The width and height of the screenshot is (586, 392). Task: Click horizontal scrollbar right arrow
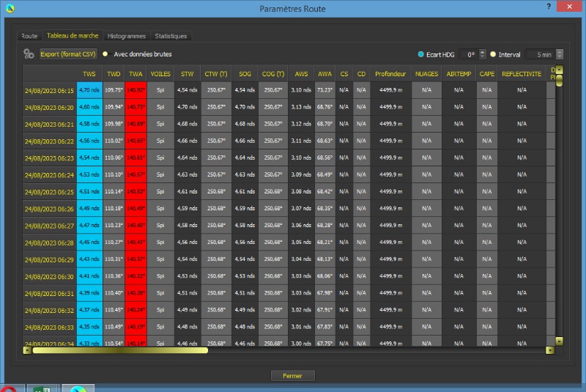pos(550,350)
